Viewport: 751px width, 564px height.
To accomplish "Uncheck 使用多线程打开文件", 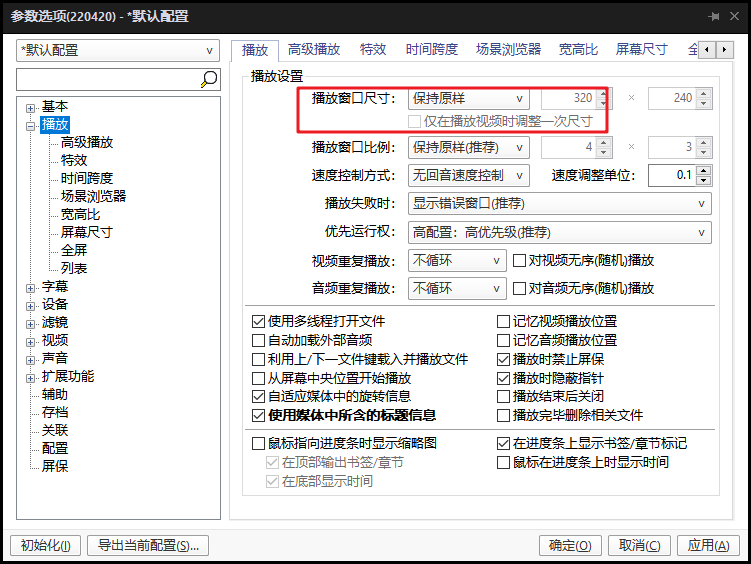I will pyautogui.click(x=258, y=322).
